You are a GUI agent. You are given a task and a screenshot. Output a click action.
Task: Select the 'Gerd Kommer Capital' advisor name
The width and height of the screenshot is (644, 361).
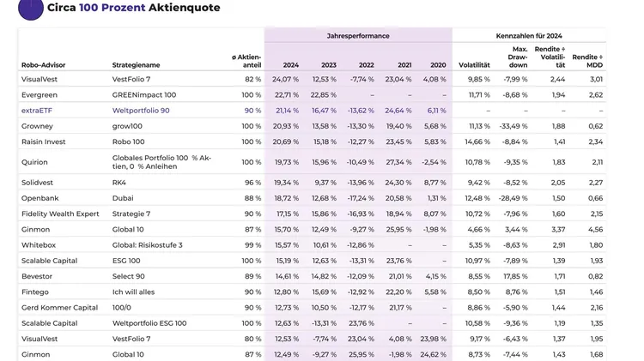[59, 307]
